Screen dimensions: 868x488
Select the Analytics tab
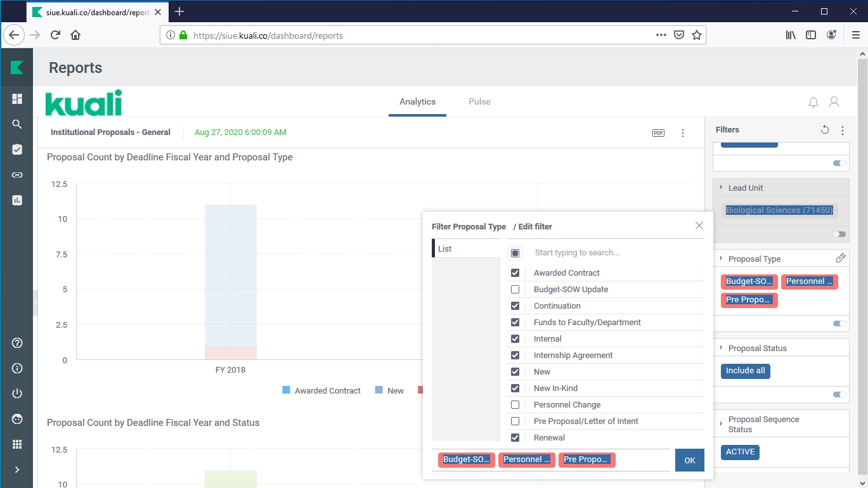[x=417, y=101]
